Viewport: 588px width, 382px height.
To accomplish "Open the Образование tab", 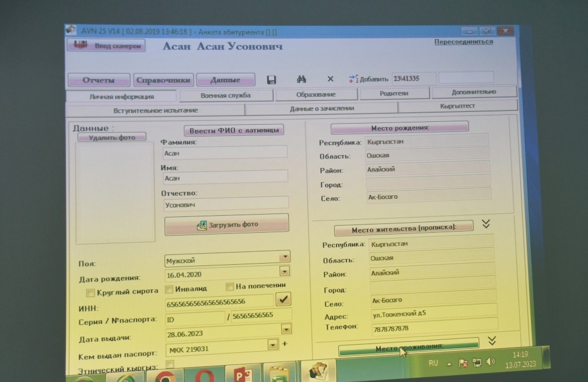I will [316, 94].
